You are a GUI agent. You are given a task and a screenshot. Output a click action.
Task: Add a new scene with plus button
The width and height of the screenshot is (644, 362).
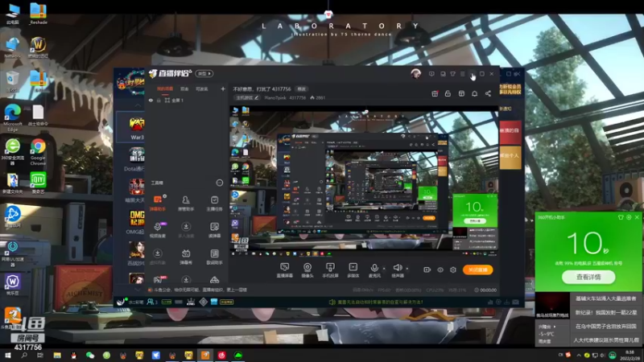point(223,88)
